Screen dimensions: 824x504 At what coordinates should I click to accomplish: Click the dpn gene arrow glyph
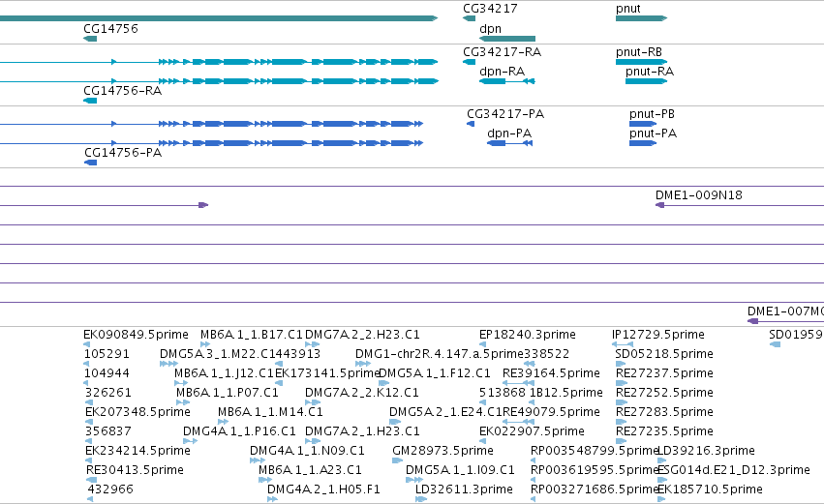(x=507, y=39)
